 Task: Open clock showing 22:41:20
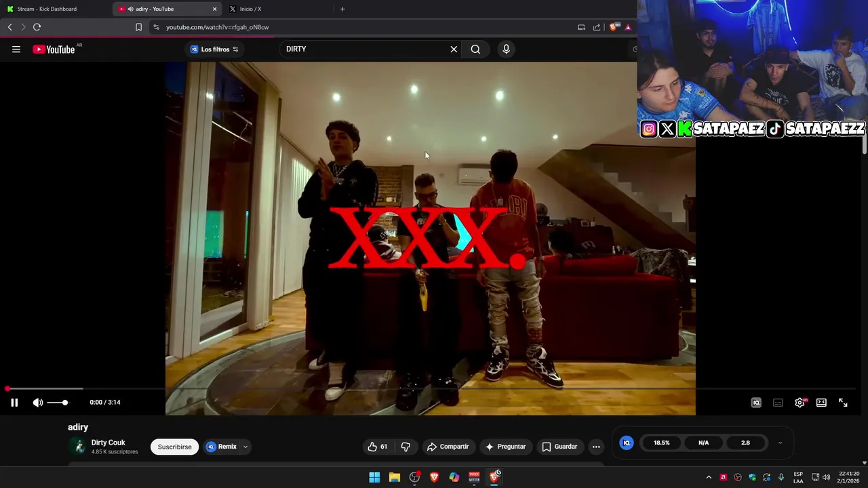[x=849, y=477]
